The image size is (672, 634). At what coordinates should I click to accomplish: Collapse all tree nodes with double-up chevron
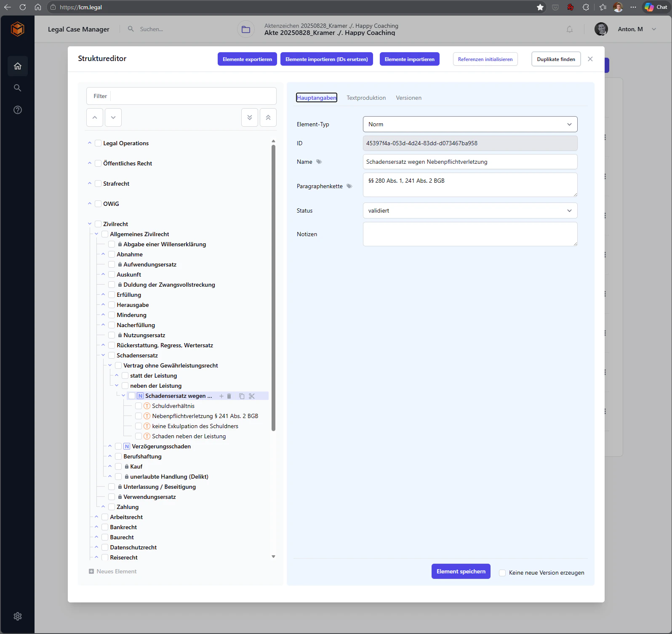point(268,117)
